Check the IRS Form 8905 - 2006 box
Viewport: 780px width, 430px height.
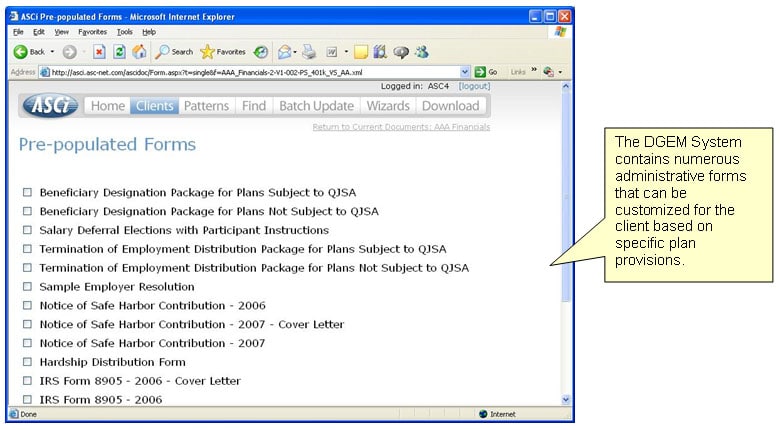[x=27, y=400]
